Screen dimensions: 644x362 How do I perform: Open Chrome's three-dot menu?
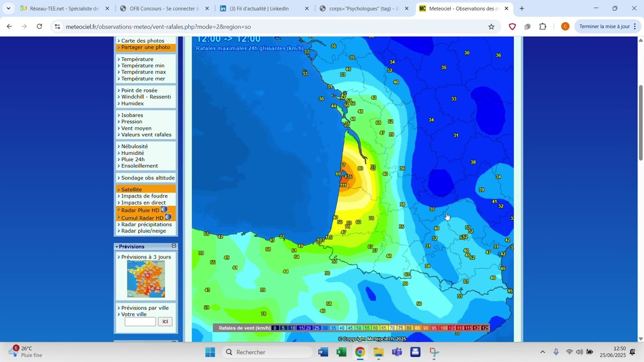[x=635, y=27]
